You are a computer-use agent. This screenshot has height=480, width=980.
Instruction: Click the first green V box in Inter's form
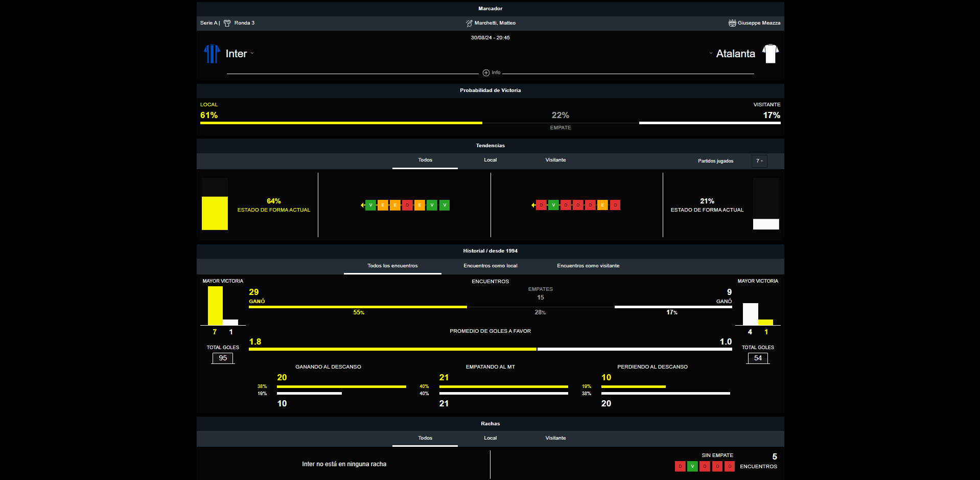tap(370, 205)
